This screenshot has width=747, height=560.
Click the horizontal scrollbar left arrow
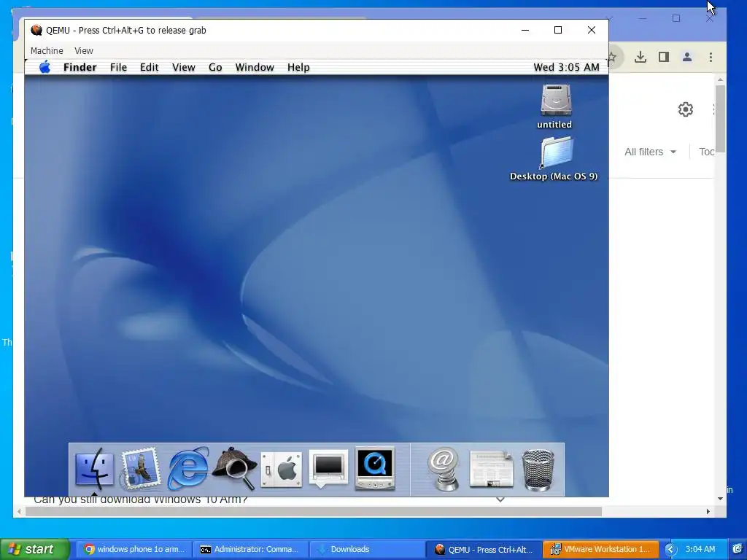19,511
